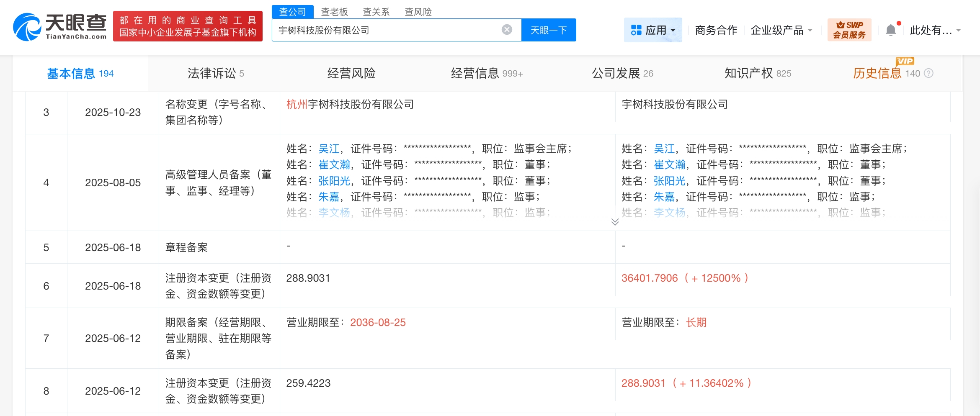Click the value 36401.7906 (+12500%)

685,278
